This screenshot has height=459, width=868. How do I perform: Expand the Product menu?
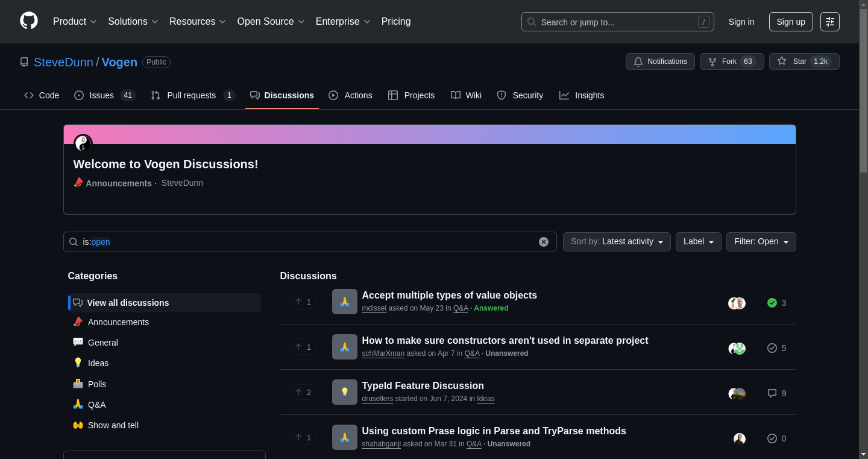[x=75, y=22]
